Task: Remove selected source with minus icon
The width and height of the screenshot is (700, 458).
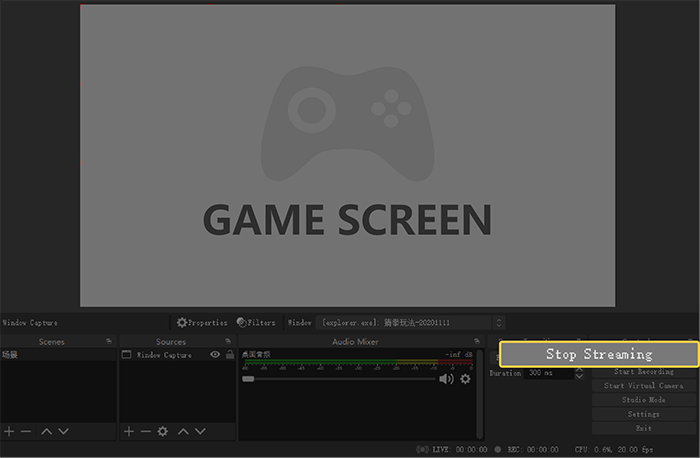Action: 145,431
